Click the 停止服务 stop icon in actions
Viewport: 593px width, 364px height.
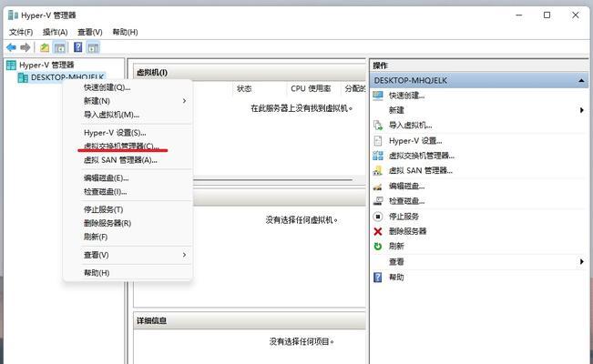pos(378,217)
